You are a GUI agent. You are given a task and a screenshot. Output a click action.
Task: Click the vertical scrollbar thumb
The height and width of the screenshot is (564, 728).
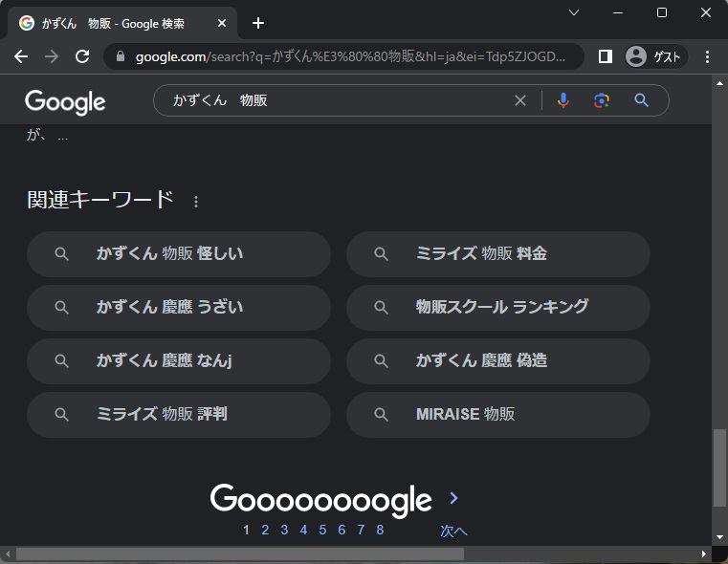coord(719,468)
